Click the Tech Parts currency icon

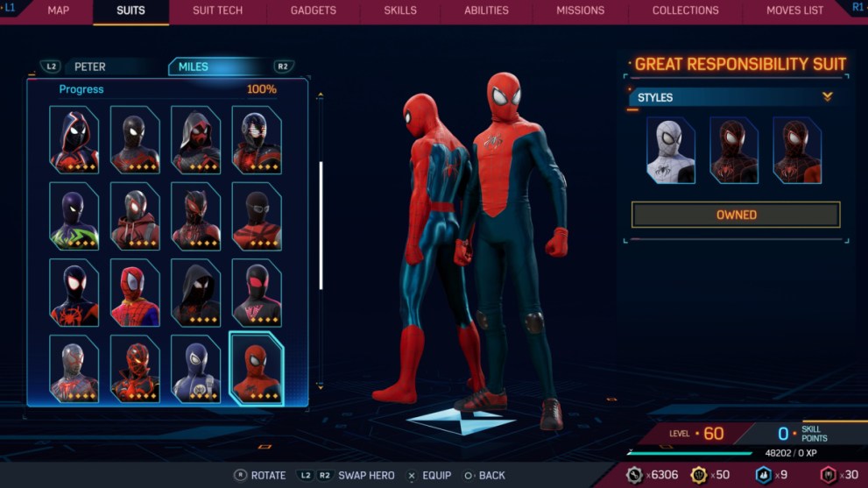(634, 475)
